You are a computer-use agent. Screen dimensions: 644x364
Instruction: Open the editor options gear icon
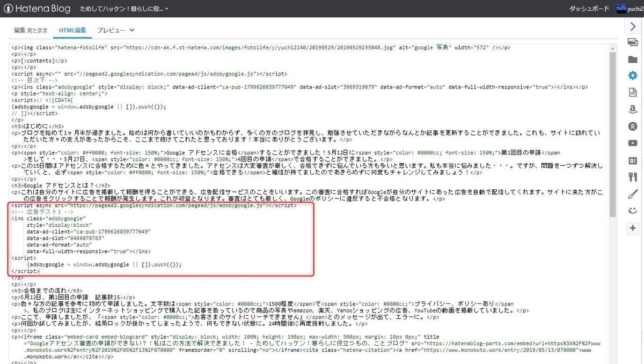click(x=632, y=76)
